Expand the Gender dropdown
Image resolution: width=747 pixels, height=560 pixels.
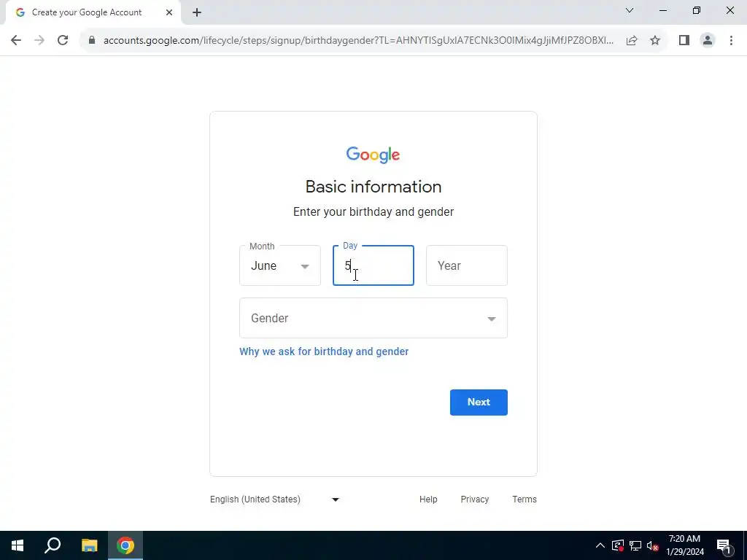pyautogui.click(x=373, y=318)
